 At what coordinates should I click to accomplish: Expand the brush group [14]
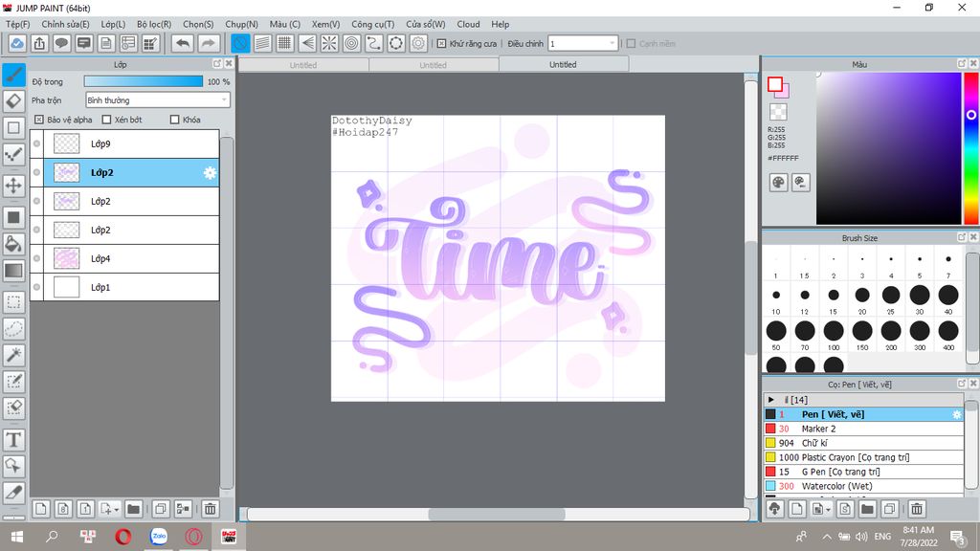(x=771, y=400)
